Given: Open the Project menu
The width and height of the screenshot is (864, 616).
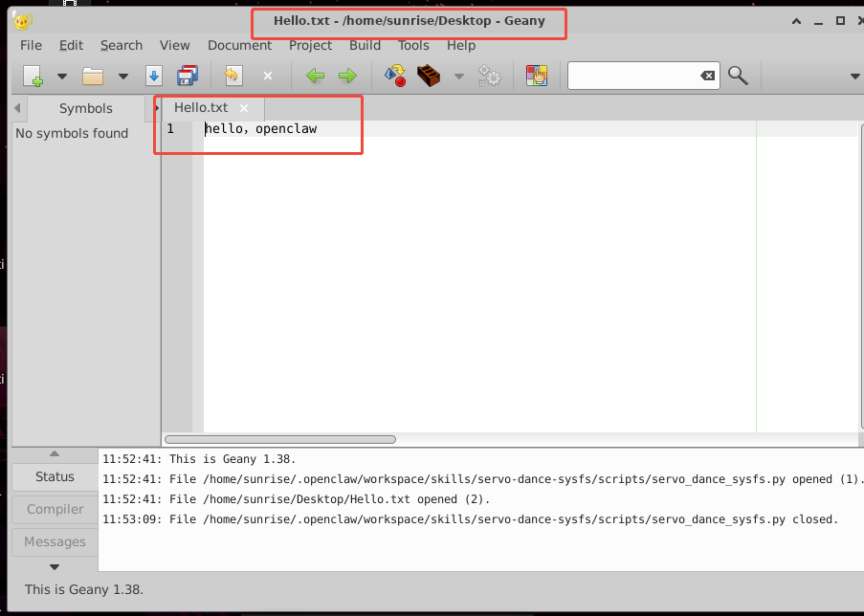Looking at the screenshot, I should 310,45.
